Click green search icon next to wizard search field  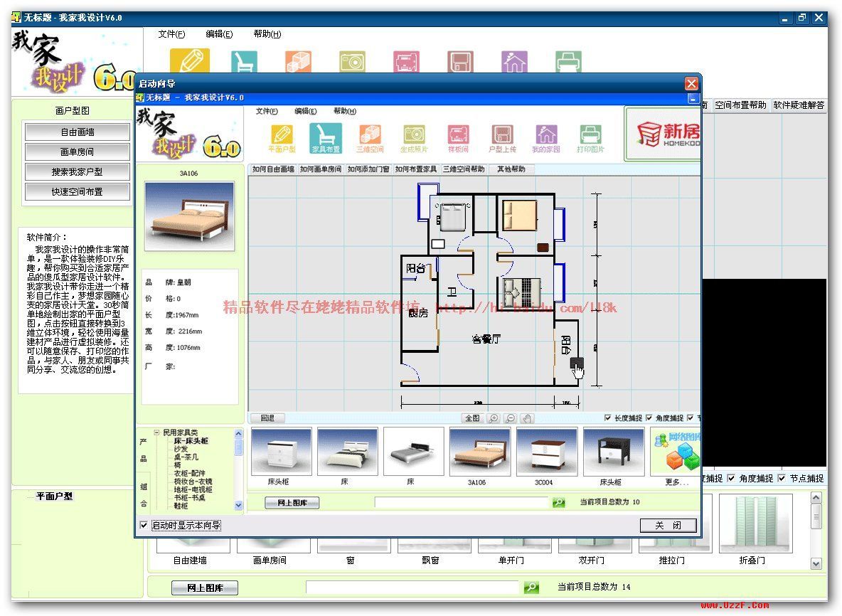(x=558, y=502)
